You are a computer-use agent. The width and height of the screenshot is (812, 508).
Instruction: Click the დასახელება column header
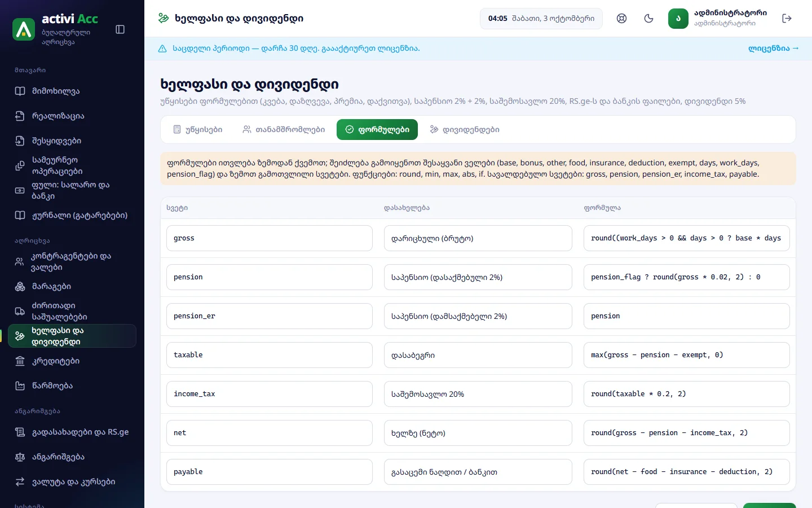click(x=407, y=208)
